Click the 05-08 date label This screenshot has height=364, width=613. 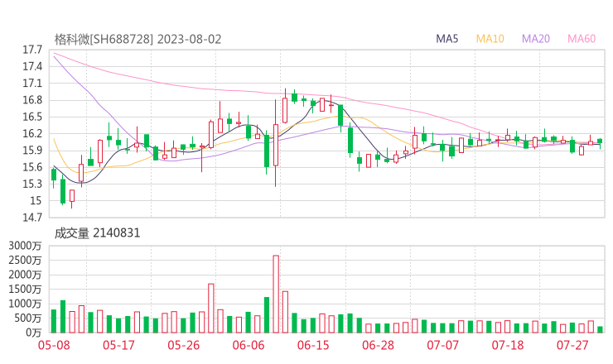click(54, 345)
